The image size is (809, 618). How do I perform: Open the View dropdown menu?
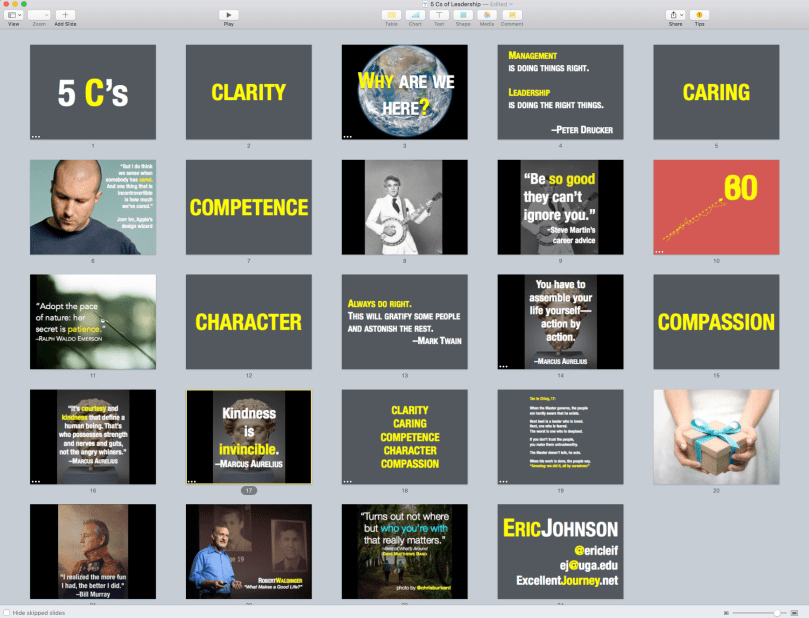pos(13,15)
